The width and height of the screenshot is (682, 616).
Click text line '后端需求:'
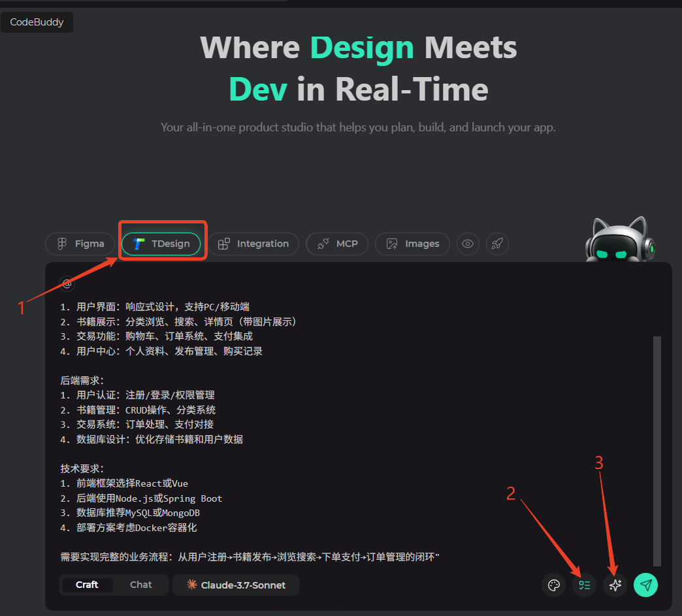pos(82,381)
